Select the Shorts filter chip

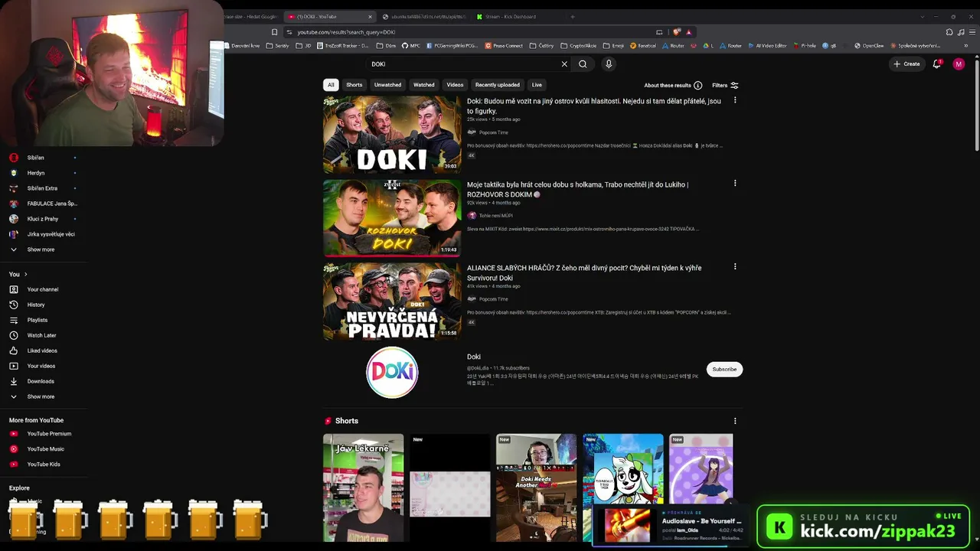tap(354, 85)
